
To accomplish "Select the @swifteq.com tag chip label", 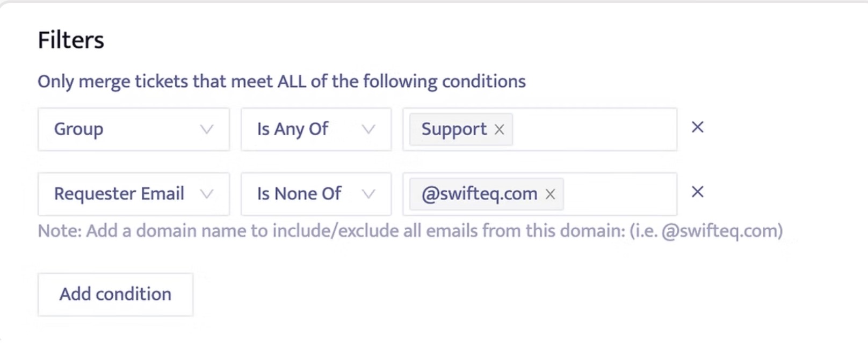I will (479, 194).
